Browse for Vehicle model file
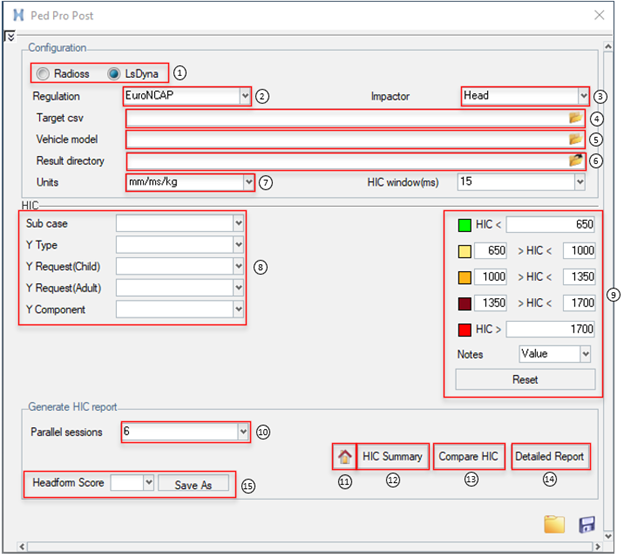This screenshot has width=624, height=559. coord(575,139)
